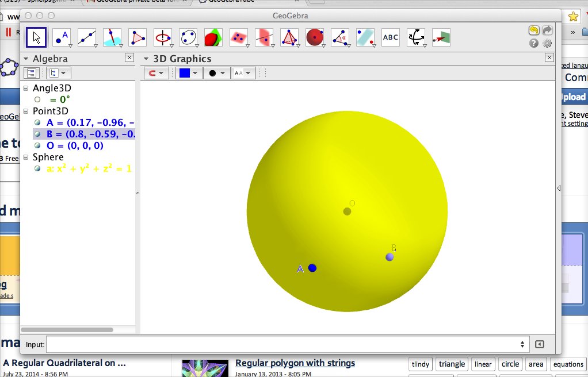
Task: Open the settings gear icon in GeoGebra
Action: click(x=548, y=43)
